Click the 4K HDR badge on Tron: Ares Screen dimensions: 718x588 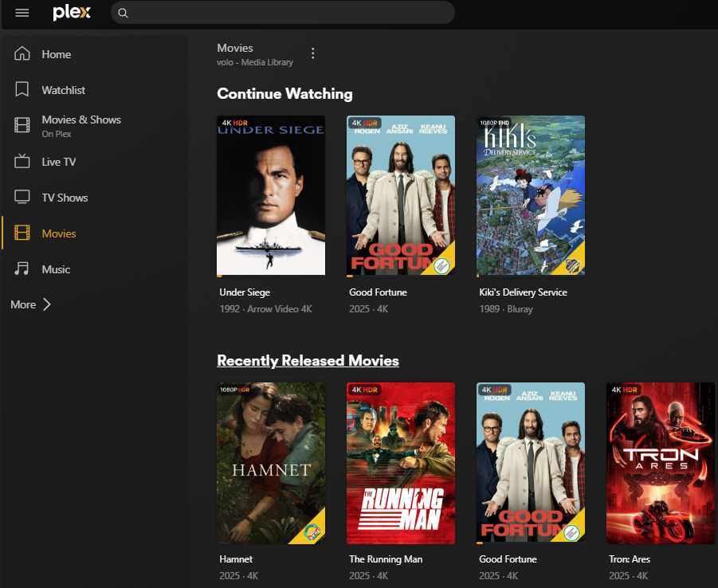(x=624, y=390)
